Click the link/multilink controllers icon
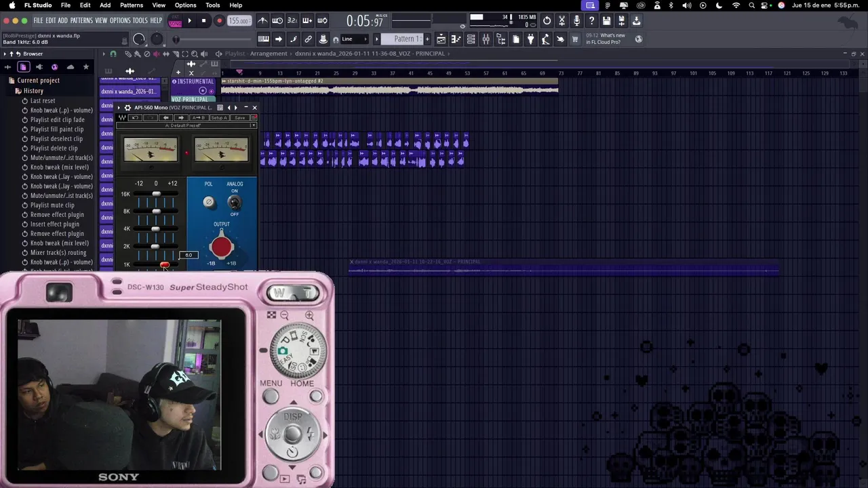The image size is (868, 488). point(308,39)
